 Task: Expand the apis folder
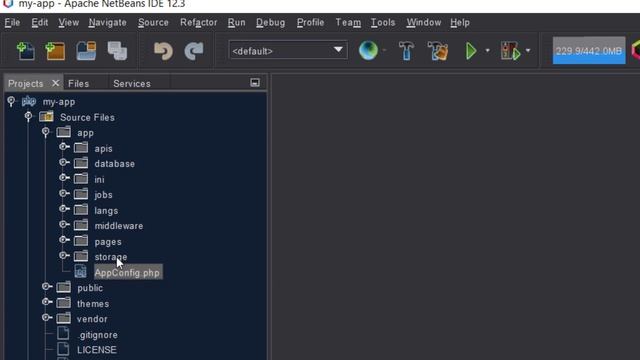(x=64, y=147)
